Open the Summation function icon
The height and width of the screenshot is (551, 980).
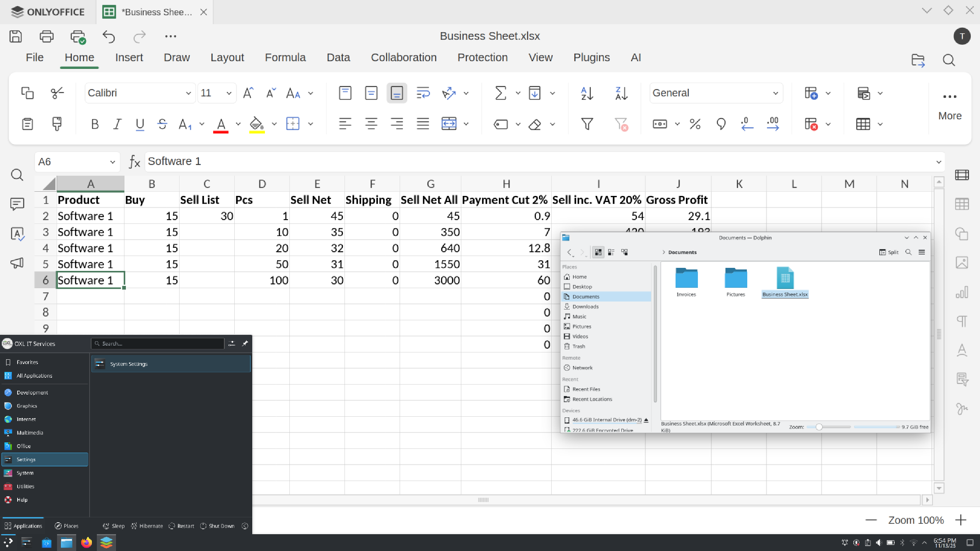pos(500,93)
